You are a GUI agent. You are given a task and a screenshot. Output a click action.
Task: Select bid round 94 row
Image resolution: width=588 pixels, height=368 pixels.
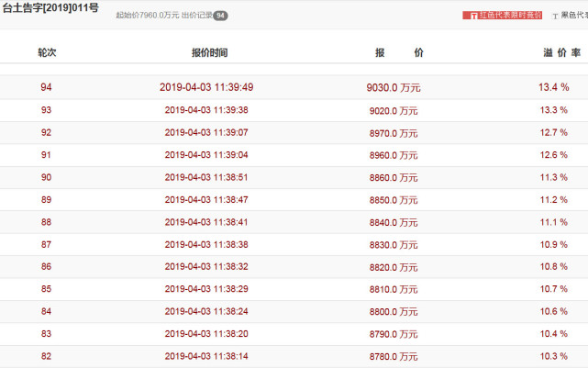(47, 87)
